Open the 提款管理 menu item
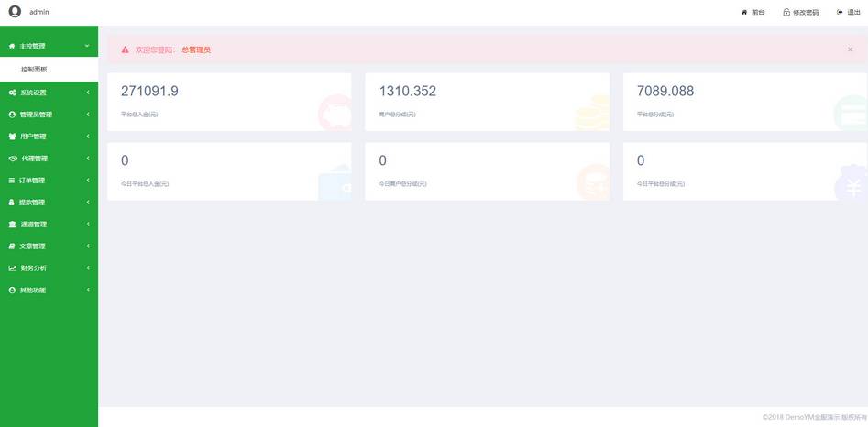 click(x=49, y=203)
